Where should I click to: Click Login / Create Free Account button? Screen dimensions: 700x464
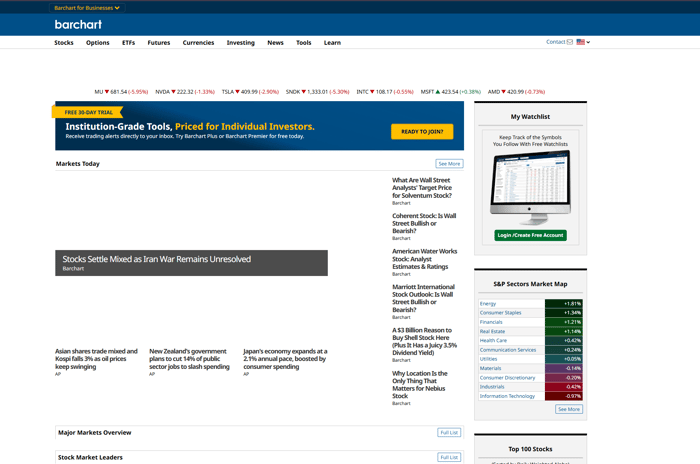530,235
